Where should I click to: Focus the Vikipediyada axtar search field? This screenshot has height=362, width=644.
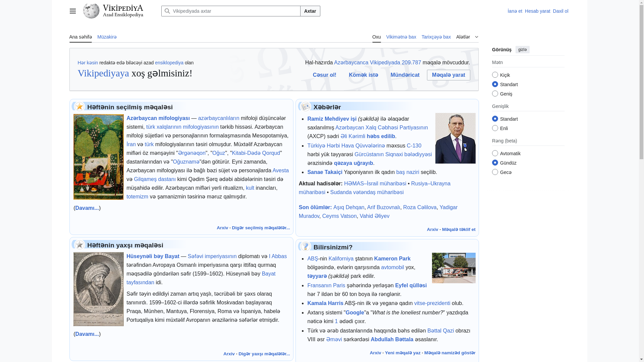(x=231, y=11)
